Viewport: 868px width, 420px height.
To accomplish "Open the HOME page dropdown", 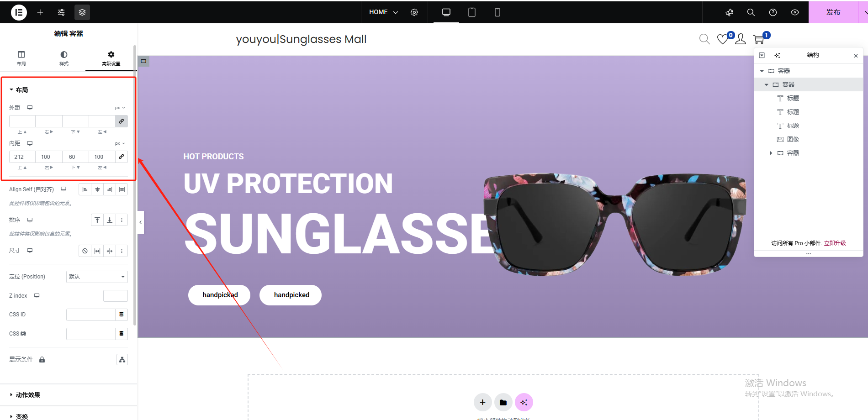I will [384, 12].
